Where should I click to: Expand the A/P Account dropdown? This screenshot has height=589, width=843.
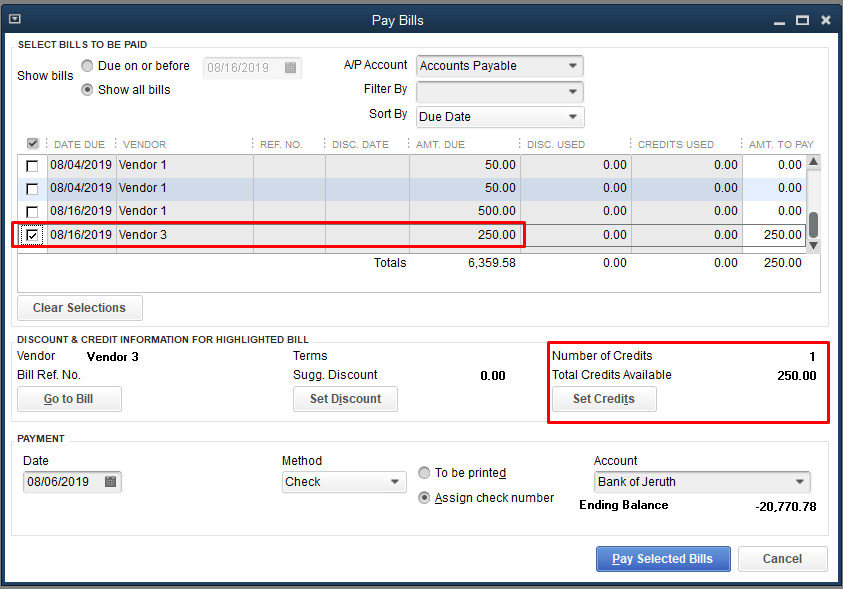click(573, 66)
